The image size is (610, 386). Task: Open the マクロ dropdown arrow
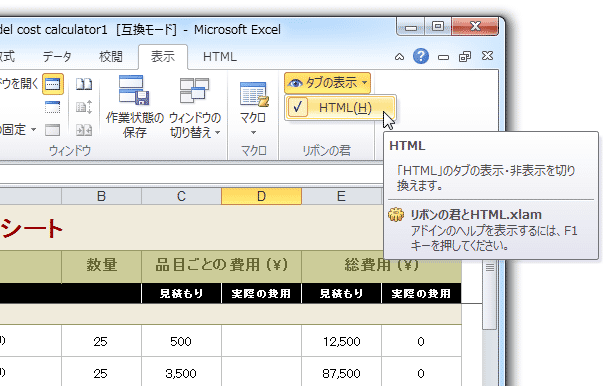click(x=253, y=133)
